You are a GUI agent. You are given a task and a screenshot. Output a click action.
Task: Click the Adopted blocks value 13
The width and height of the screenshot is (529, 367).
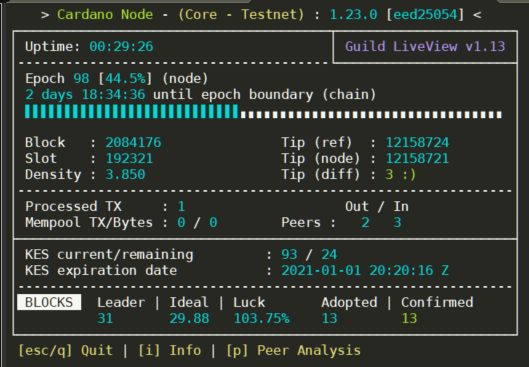[x=329, y=318]
